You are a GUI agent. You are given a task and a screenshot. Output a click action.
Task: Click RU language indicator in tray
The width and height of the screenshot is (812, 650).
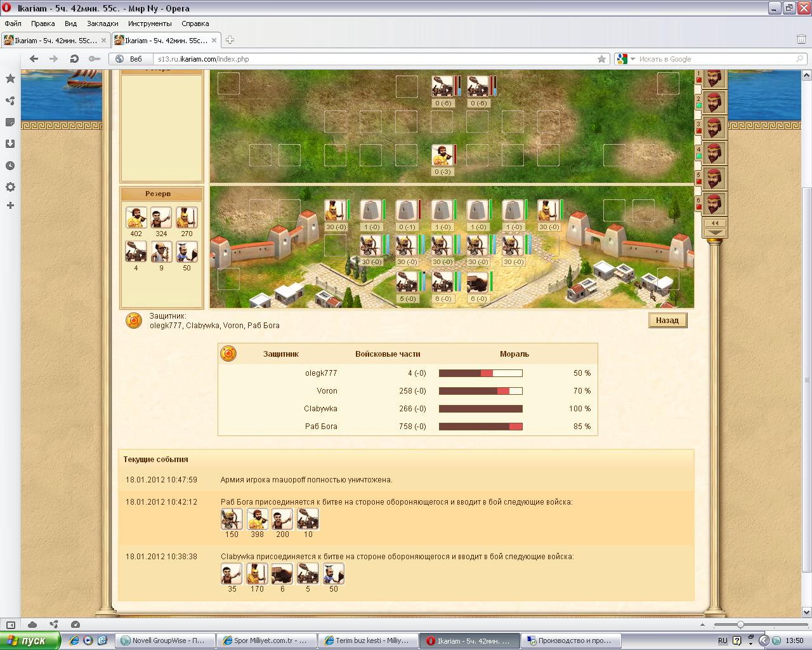[723, 640]
